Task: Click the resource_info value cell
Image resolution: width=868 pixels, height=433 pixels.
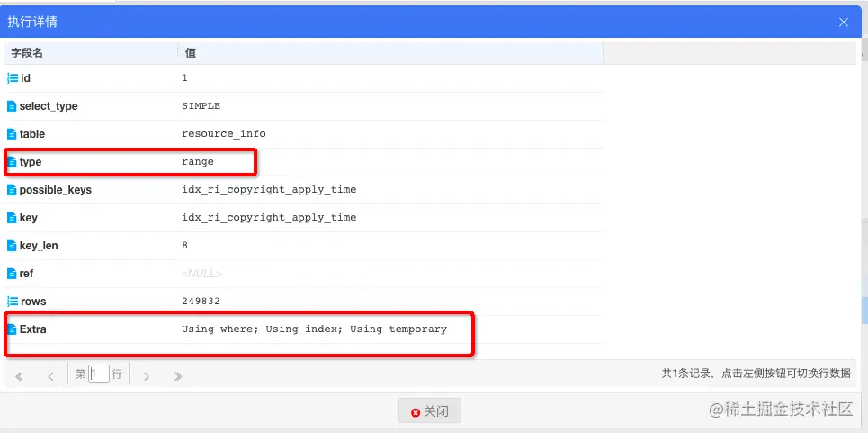Action: coord(224,133)
